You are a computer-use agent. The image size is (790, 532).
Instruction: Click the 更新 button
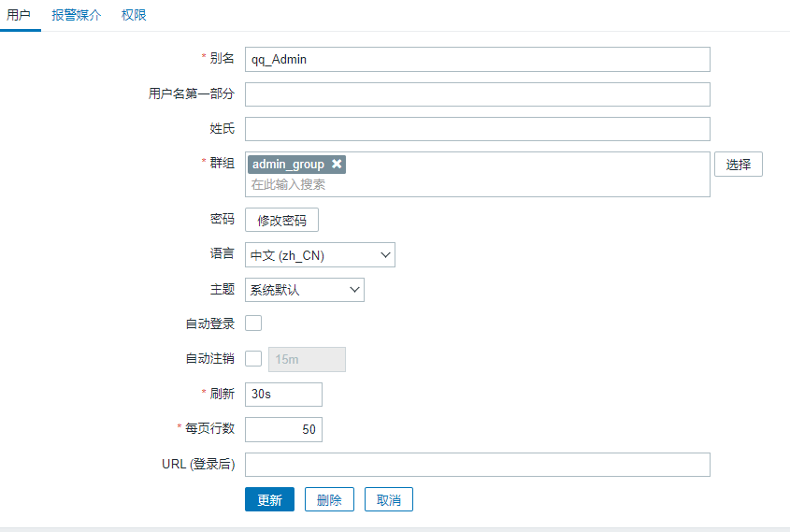pyautogui.click(x=269, y=500)
